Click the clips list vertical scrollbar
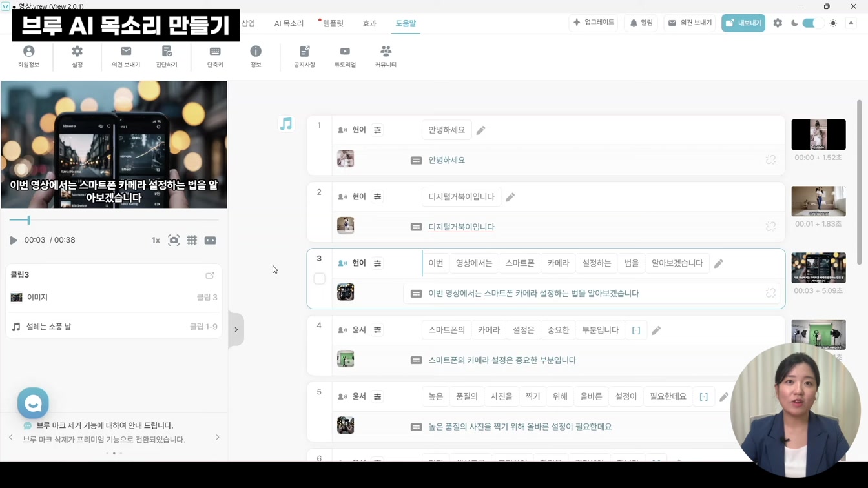 pos(859,182)
